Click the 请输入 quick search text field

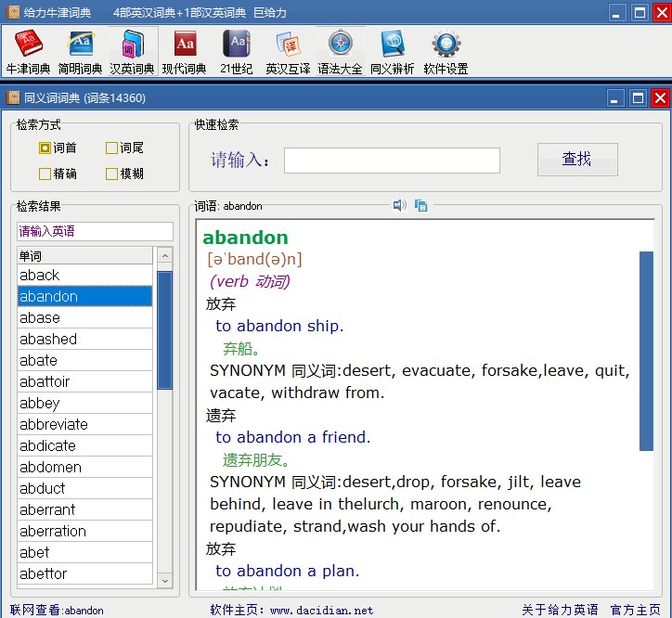click(x=392, y=161)
